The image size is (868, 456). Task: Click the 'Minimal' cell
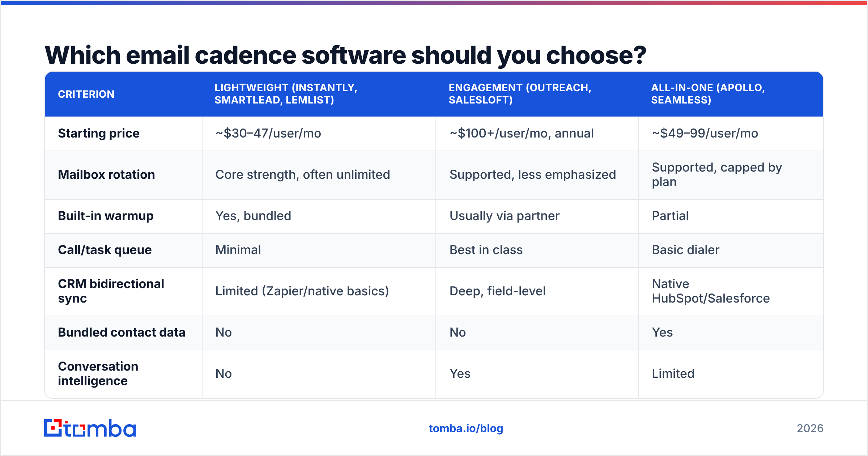(238, 250)
